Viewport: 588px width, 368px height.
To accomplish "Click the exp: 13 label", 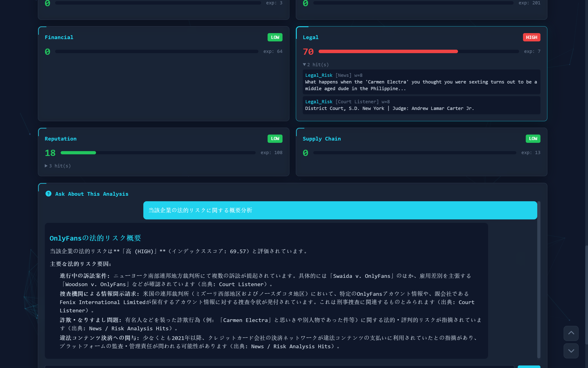I will (531, 152).
